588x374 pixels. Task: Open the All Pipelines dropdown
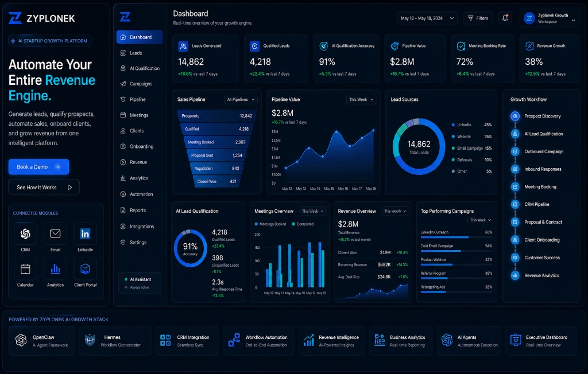241,100
